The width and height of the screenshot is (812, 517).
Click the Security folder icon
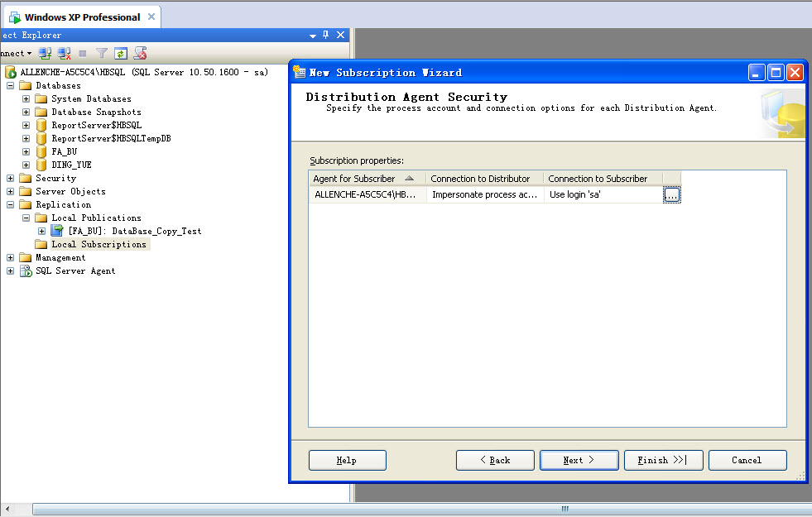tap(26, 178)
